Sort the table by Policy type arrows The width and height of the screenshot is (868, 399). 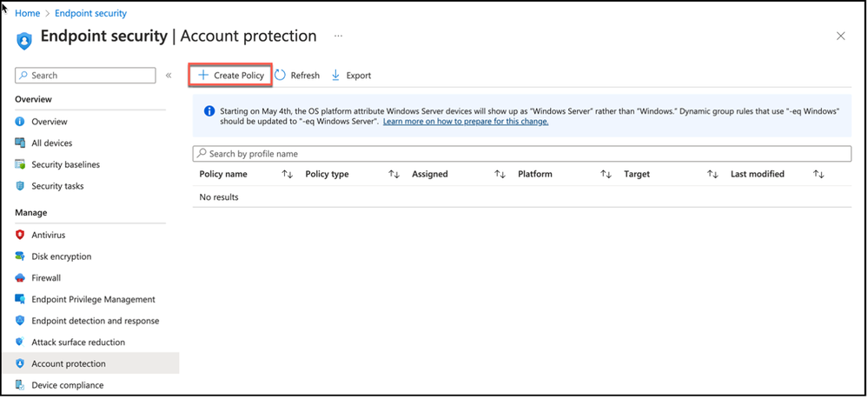pos(394,174)
